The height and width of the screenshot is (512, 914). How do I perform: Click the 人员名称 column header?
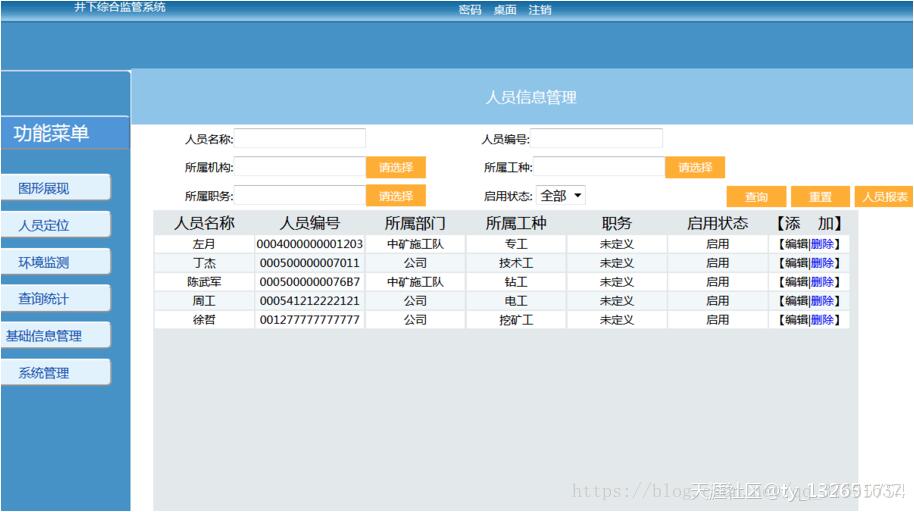click(204, 223)
